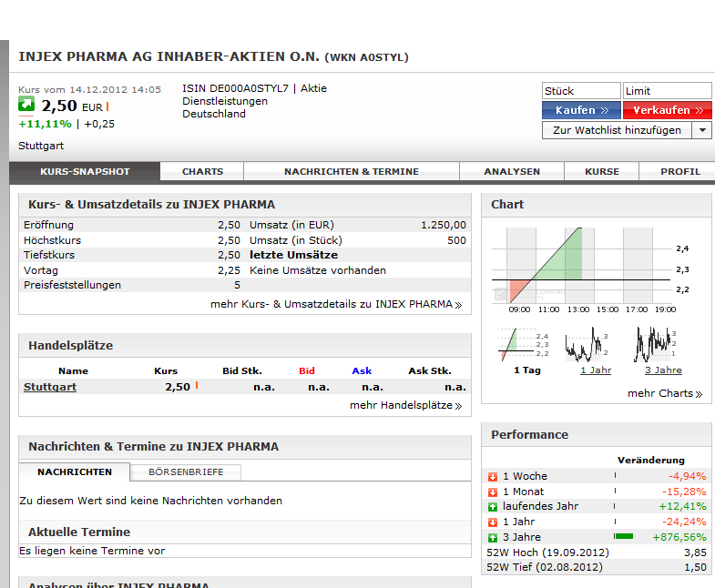Screen dimensions: 715x588
Task: Click the 1 Jahr chart label link
Action: pyautogui.click(x=596, y=370)
